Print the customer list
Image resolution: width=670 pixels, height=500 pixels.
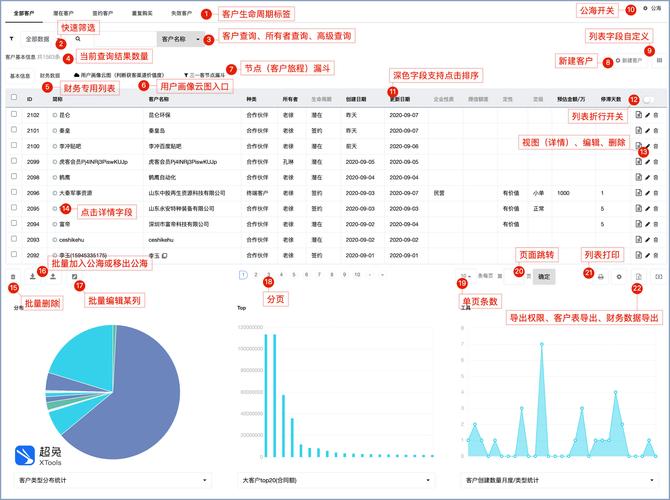click(600, 277)
